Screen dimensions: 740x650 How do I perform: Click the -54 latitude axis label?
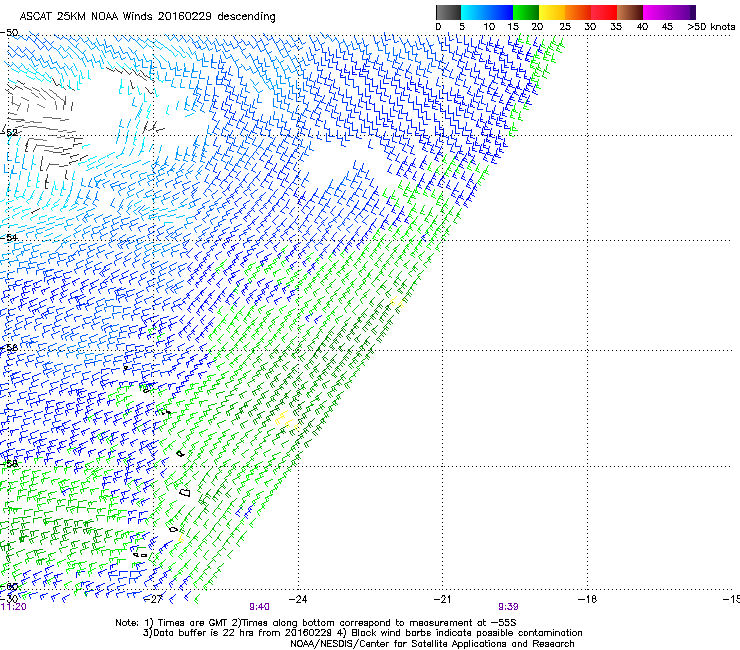(9, 237)
